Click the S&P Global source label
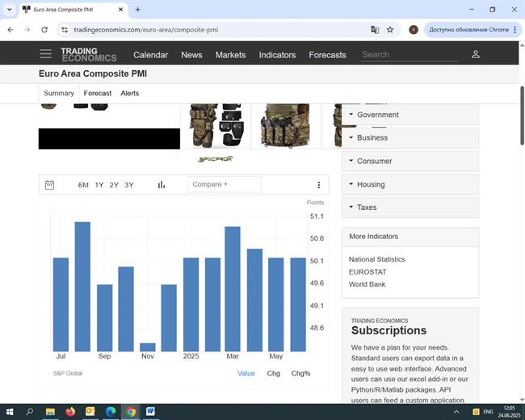Screen dimensions: 525x420 tap(68, 373)
